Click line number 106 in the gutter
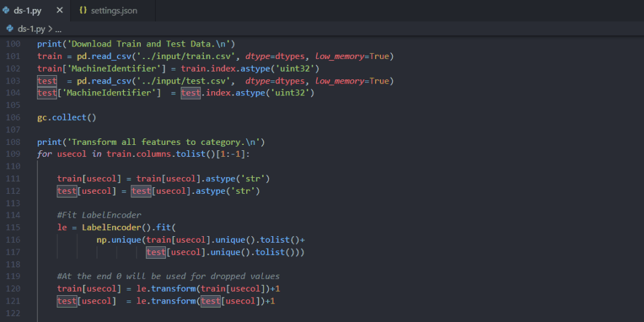Viewport: 644px width, 322px height. coord(13,117)
